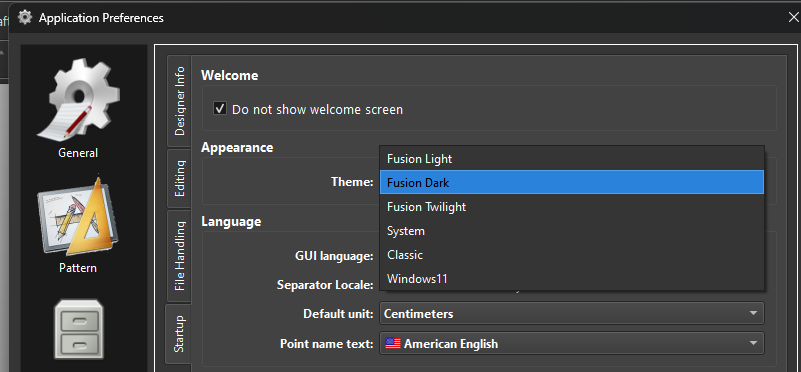Choose Fusion Dark theme
801x372 pixels.
click(x=572, y=182)
